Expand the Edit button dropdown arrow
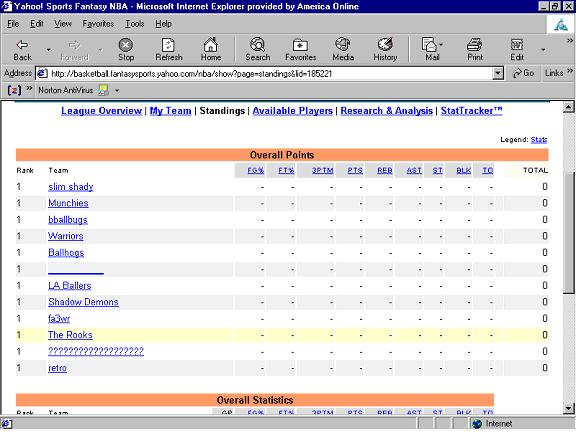The image size is (576, 432). tap(543, 50)
